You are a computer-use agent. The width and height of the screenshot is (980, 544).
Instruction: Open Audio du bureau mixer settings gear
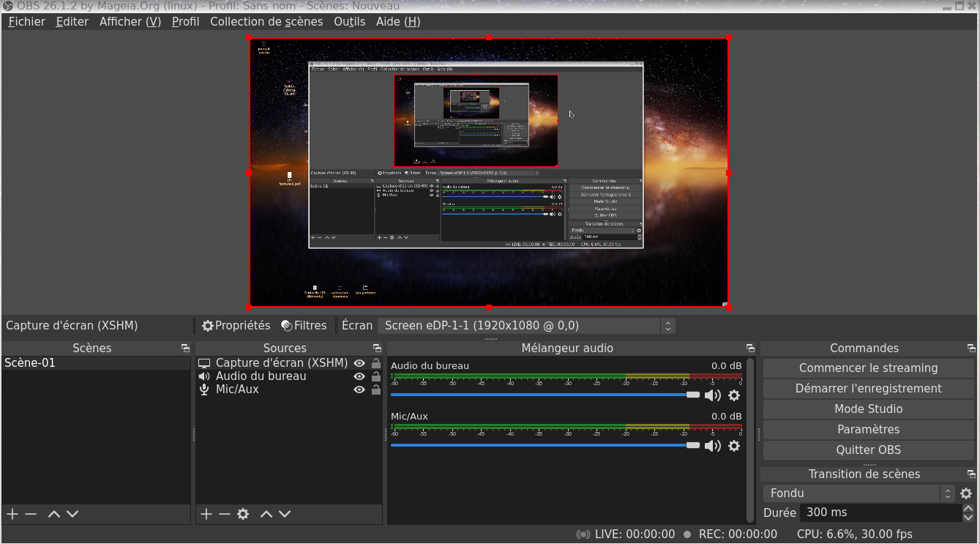click(734, 395)
